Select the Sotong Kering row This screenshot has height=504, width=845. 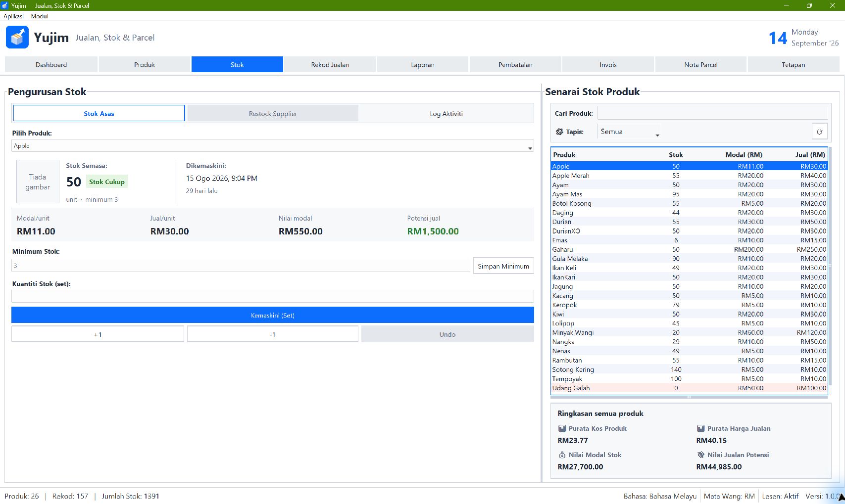point(689,369)
